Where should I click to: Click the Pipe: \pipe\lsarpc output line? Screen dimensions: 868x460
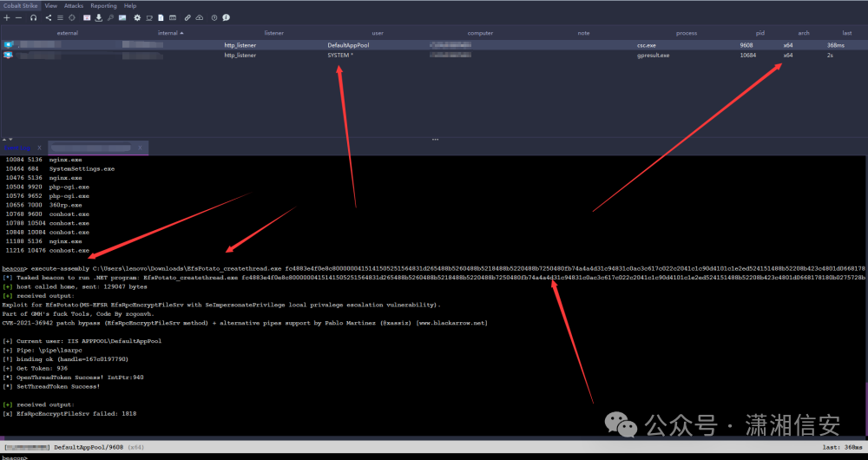click(x=42, y=351)
